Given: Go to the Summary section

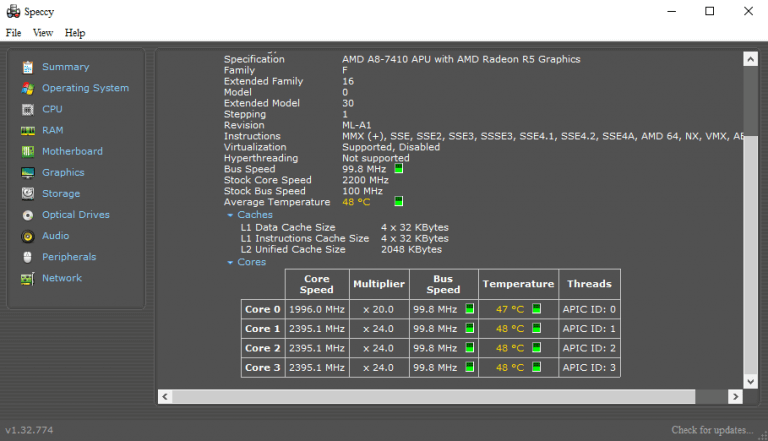Looking at the screenshot, I should tap(66, 67).
